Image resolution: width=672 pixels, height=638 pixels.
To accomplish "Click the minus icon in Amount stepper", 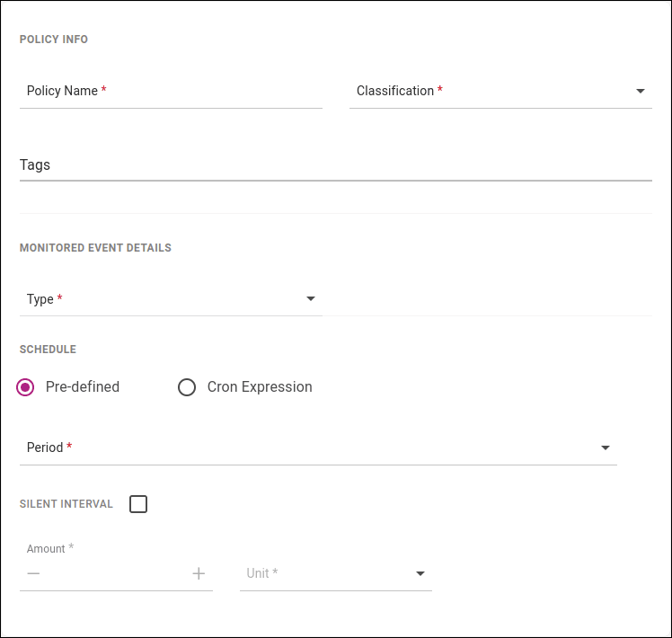I will [x=33, y=573].
